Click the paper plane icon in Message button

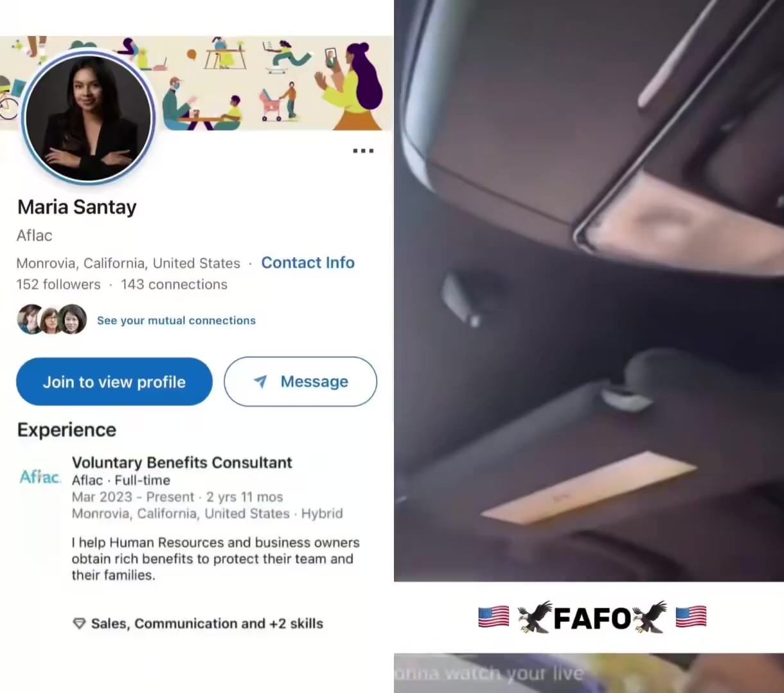tap(260, 381)
